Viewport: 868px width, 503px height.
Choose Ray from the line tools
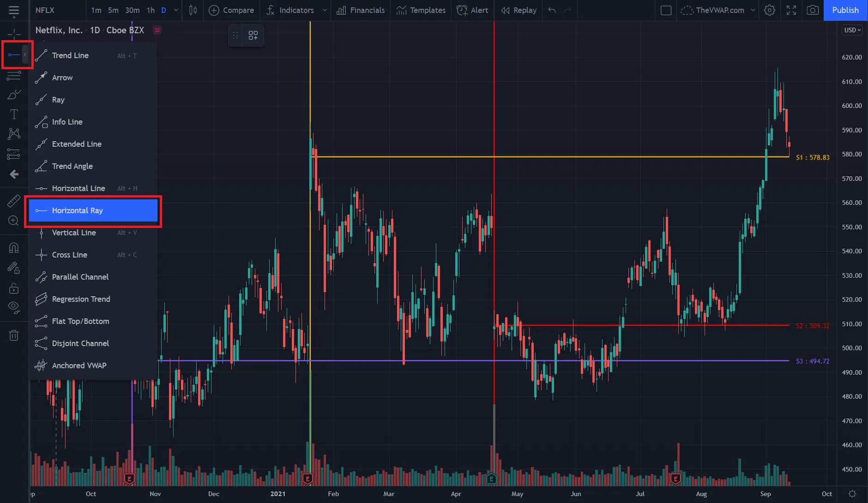click(x=93, y=100)
